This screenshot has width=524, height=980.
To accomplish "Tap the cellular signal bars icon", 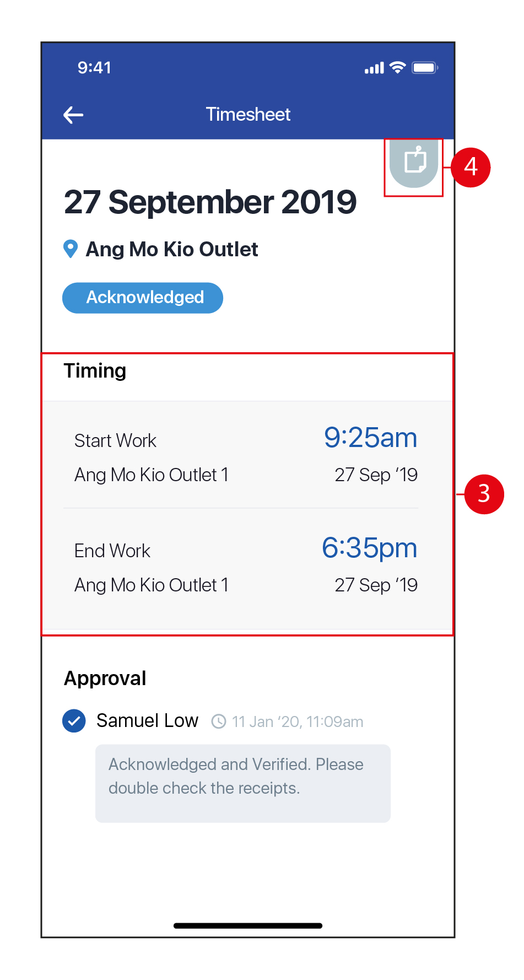I will point(374,68).
